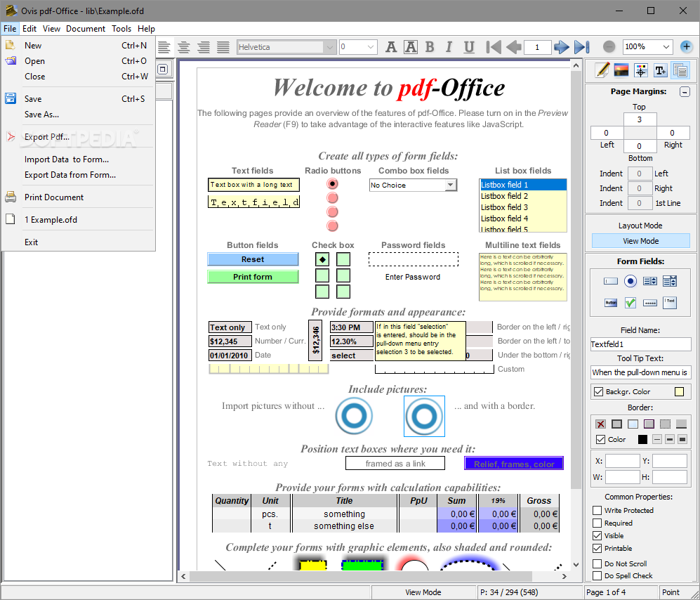The width and height of the screenshot is (700, 600).
Task: Add a check box form field
Action: coord(630,302)
